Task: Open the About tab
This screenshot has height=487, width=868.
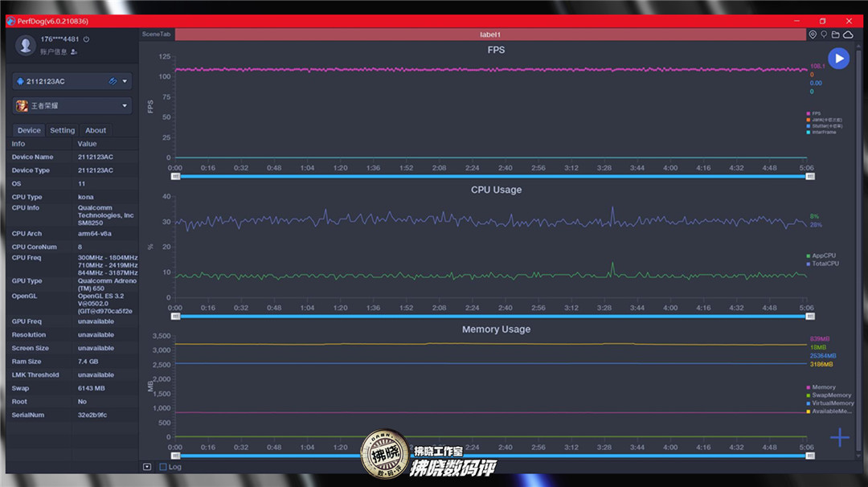Action: coord(95,130)
